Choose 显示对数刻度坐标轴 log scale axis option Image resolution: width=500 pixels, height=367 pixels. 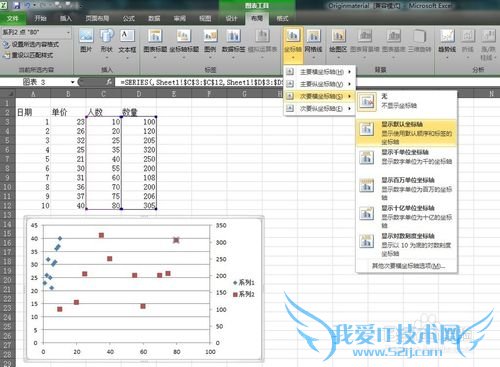pos(406,244)
